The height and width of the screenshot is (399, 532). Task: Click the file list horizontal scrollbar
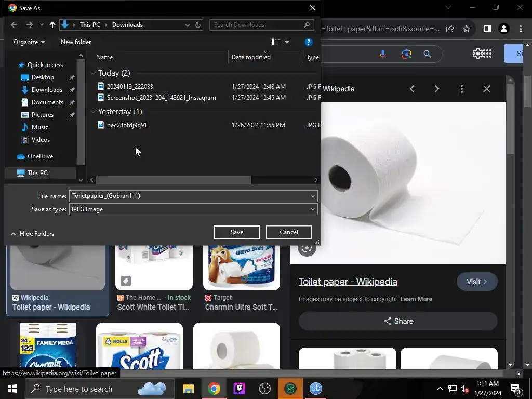coord(173,180)
